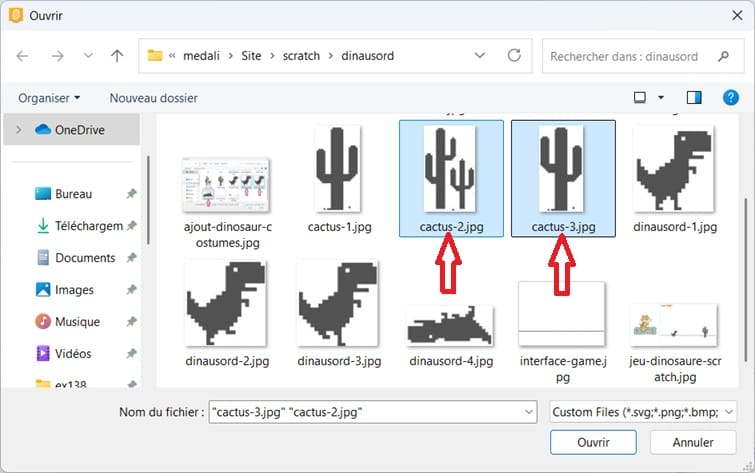Click the folder icon in address bar
The width and height of the screenshot is (755, 473).
coord(155,55)
